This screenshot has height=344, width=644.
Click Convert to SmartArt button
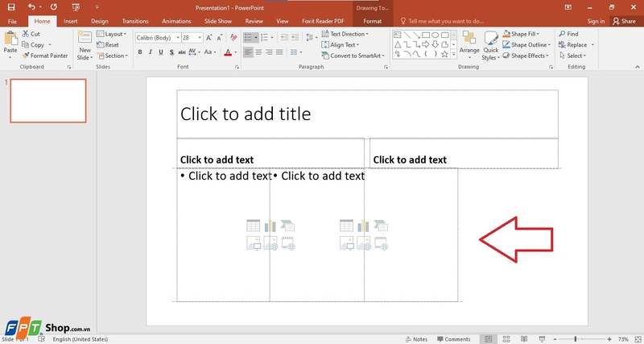[353, 56]
